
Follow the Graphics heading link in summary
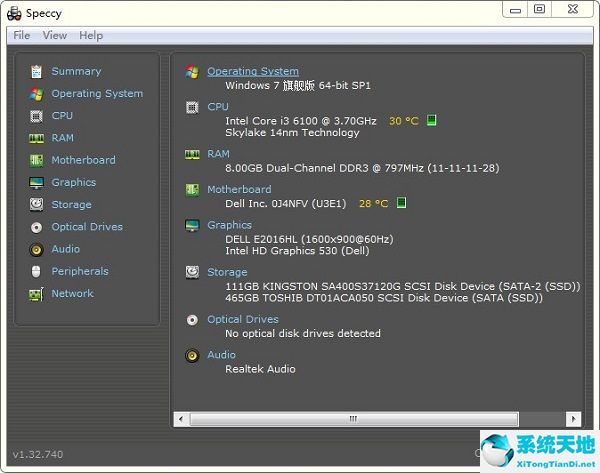(230, 225)
